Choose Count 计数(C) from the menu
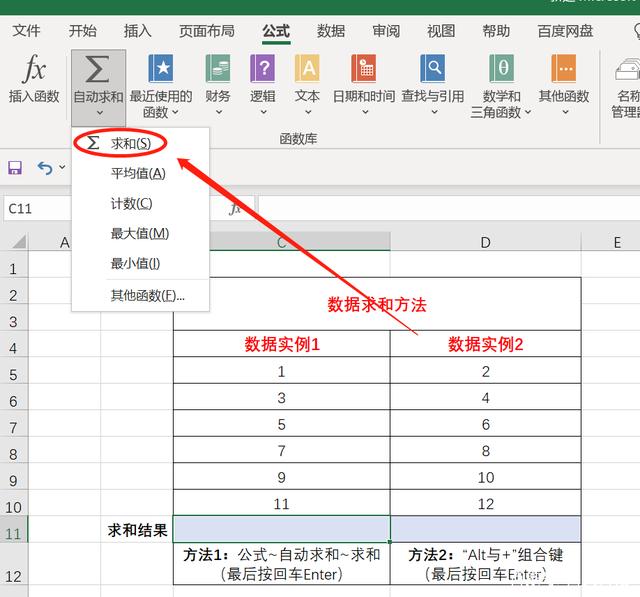Screen dimensions: 640x597 click(x=140, y=203)
